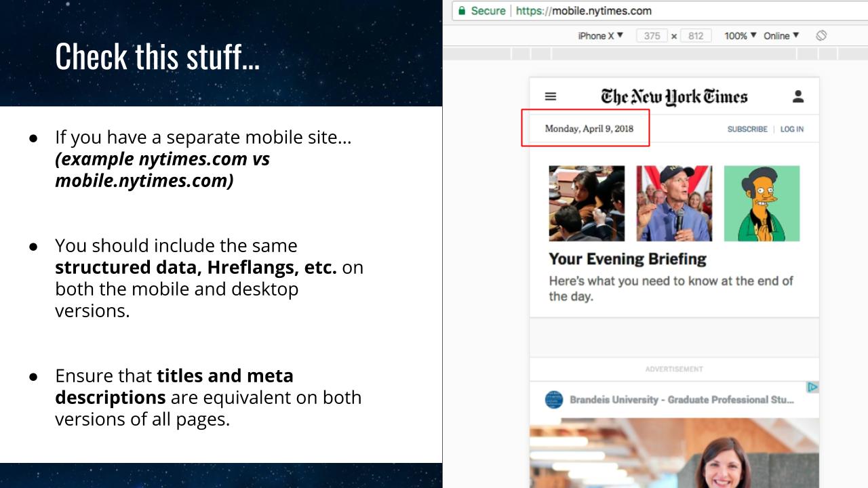The image size is (868, 488).
Task: Open the hamburger menu on NYTimes mobile
Action: tap(551, 97)
